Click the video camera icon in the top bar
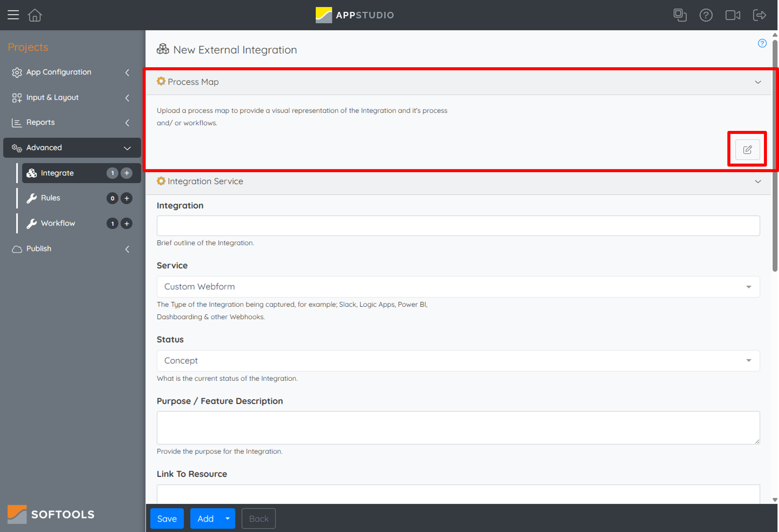Screen dimensions: 779x532 coord(733,15)
